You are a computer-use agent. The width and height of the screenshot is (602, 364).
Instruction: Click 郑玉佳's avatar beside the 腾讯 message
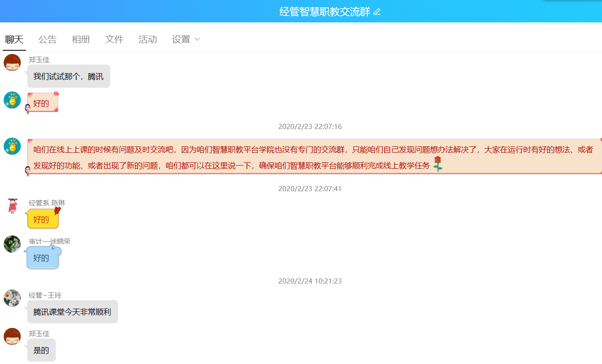[12, 63]
